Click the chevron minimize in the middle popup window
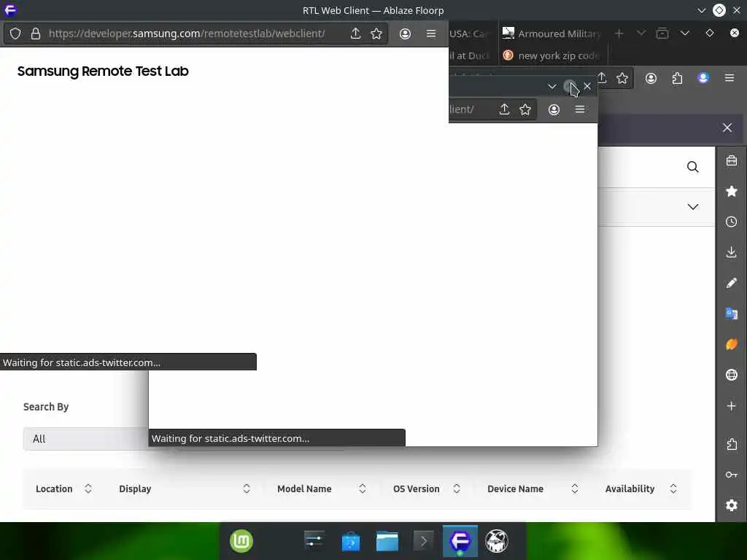The height and width of the screenshot is (560, 747). 551,86
